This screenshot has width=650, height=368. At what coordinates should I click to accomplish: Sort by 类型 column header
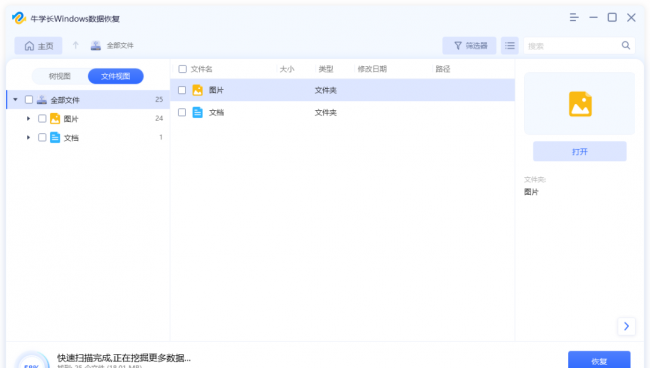[x=326, y=69]
